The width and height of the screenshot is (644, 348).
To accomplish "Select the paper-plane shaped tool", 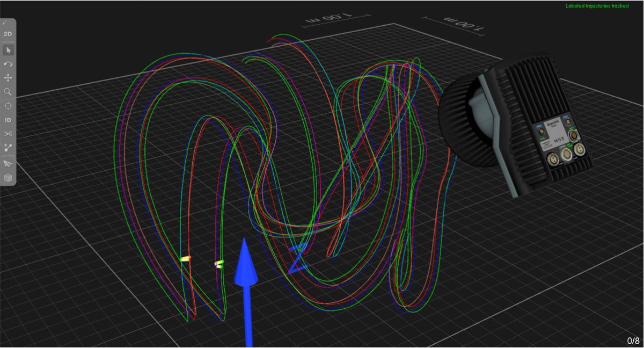I will (x=8, y=163).
